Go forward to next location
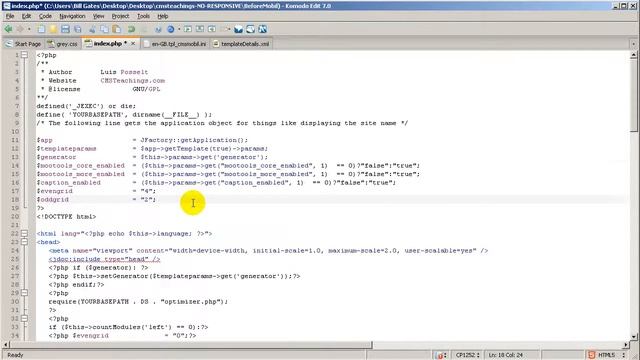 pyautogui.click(x=20, y=29)
